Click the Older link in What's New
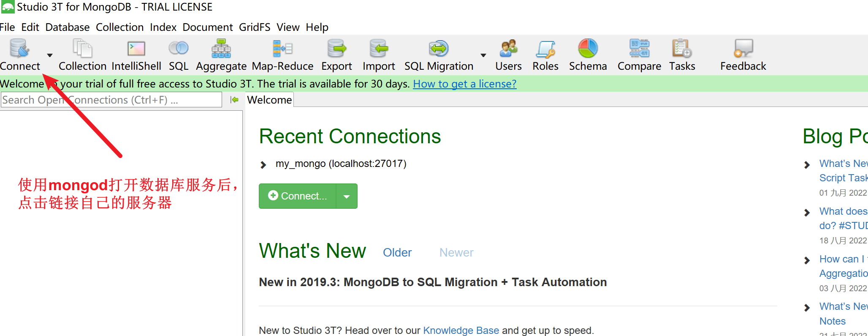Screen dimensions: 868x336 [397, 252]
